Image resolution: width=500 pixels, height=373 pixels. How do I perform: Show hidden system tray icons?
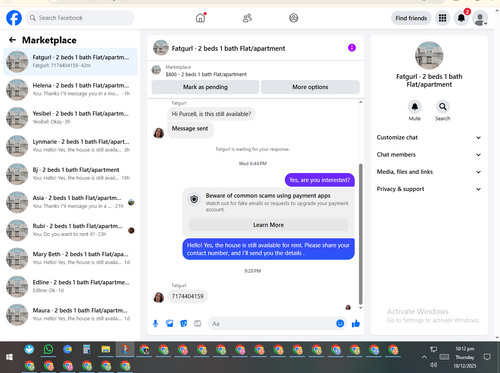pos(424,357)
